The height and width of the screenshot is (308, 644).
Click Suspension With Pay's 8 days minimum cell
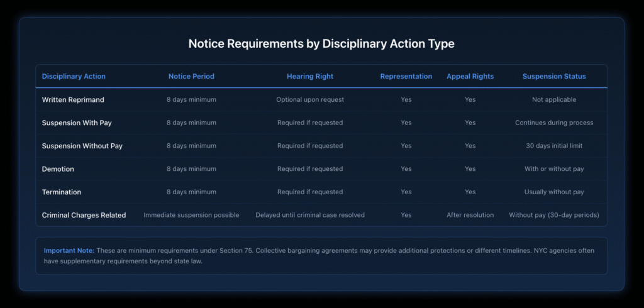tap(191, 123)
